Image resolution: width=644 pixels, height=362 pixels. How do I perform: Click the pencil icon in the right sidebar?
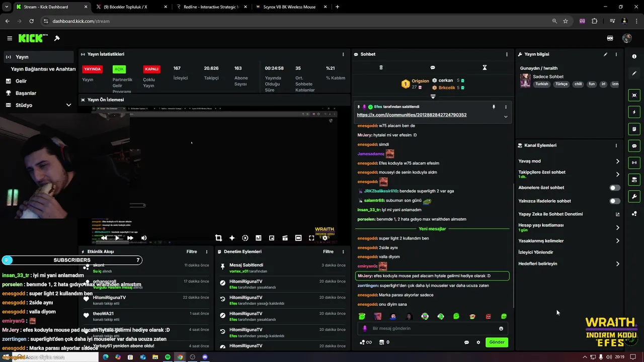(634, 73)
